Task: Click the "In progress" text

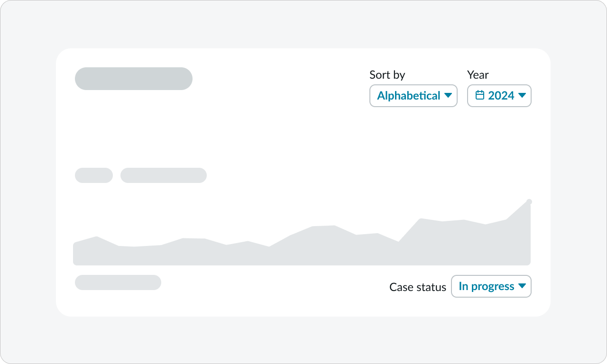Action: (x=486, y=286)
